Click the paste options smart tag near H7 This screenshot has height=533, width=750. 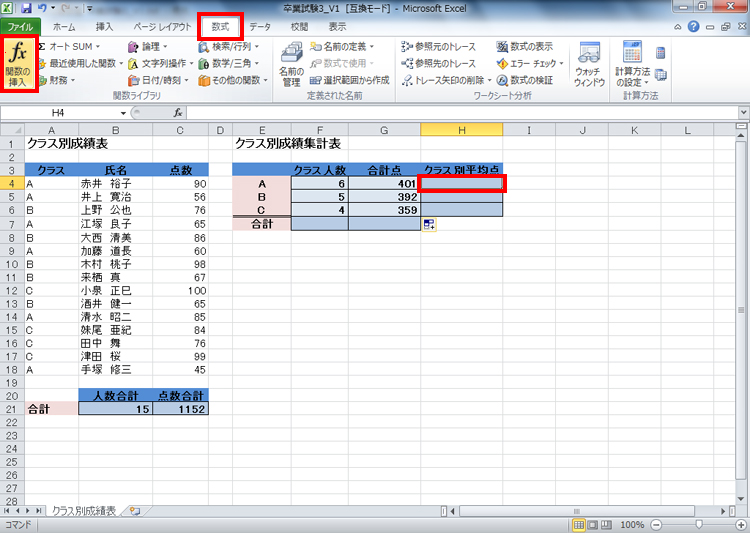pyautogui.click(x=429, y=224)
